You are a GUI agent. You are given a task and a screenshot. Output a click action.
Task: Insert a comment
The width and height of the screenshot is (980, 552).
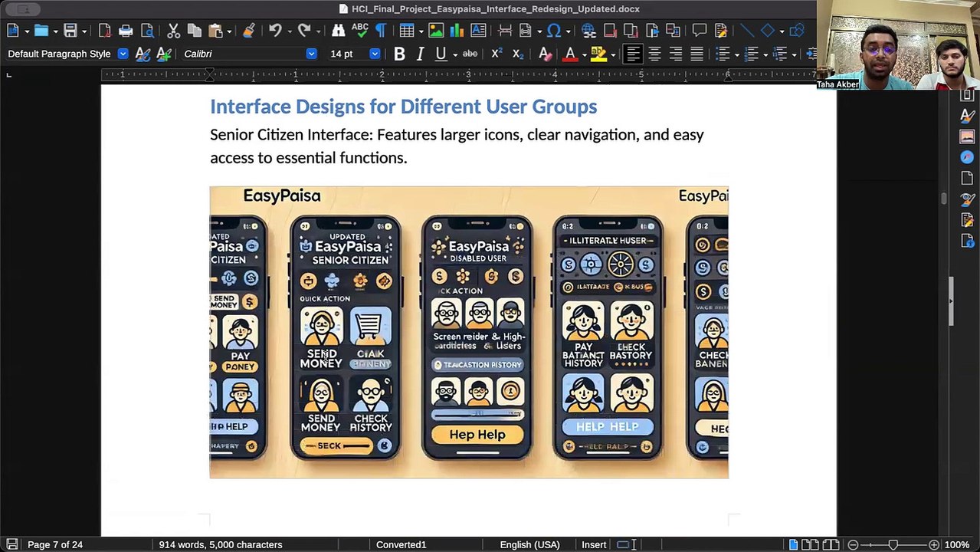coord(699,31)
